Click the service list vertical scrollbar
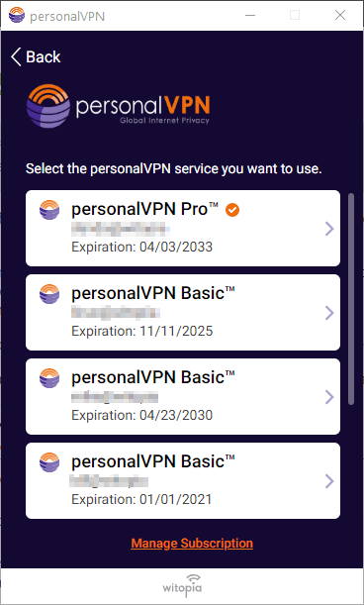This screenshot has width=364, height=605. [351, 299]
